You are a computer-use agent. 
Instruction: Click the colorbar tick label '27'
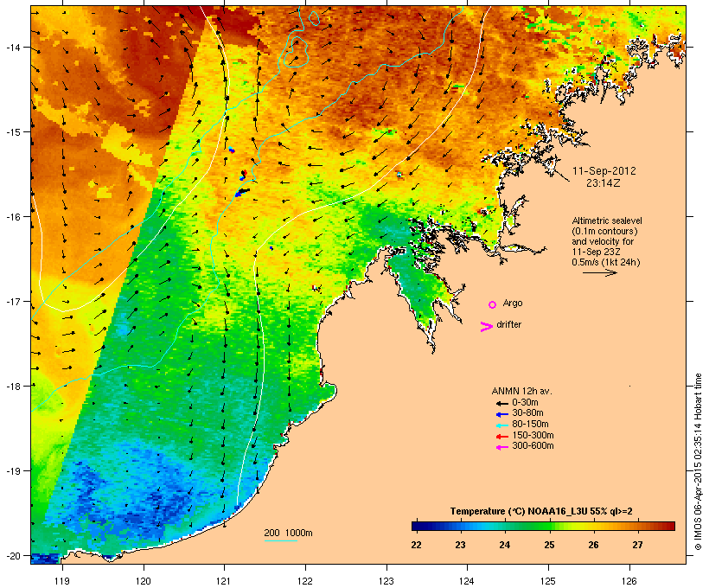637,545
